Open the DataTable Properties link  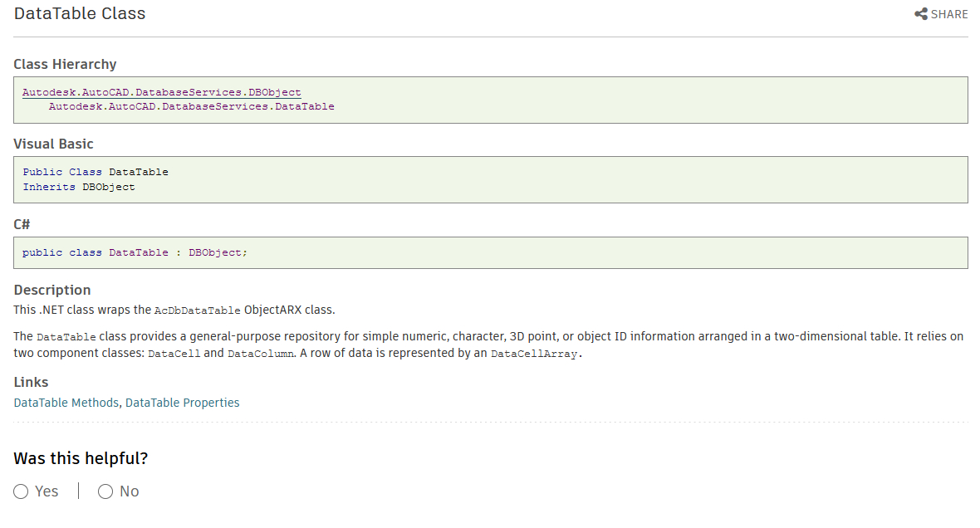coord(183,403)
